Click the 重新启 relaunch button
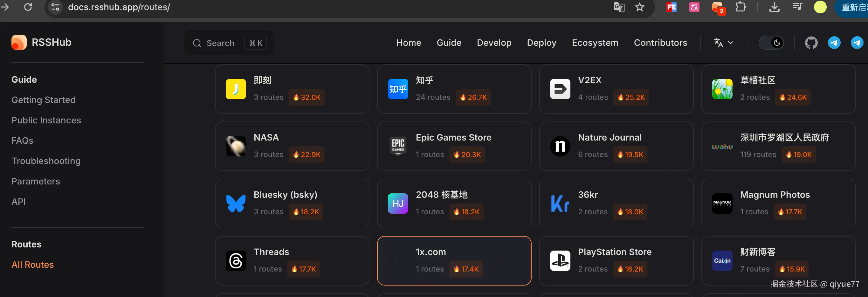The width and height of the screenshot is (868, 297). [852, 7]
